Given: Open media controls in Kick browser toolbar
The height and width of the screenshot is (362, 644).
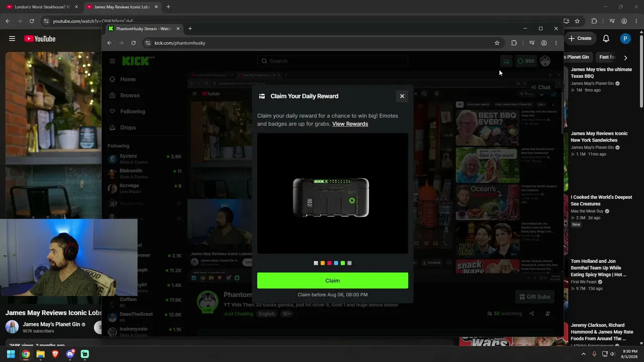Looking at the screenshot, I should pyautogui.click(x=532, y=43).
